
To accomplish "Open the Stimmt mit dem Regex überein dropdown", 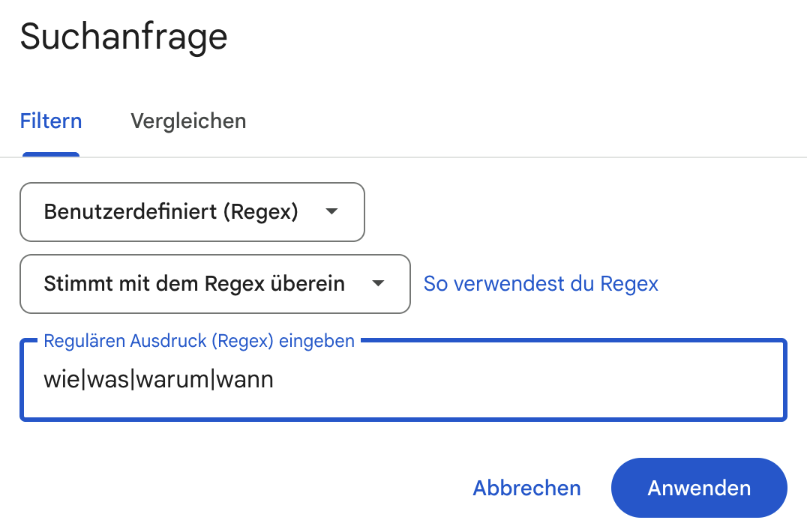I will tap(214, 284).
